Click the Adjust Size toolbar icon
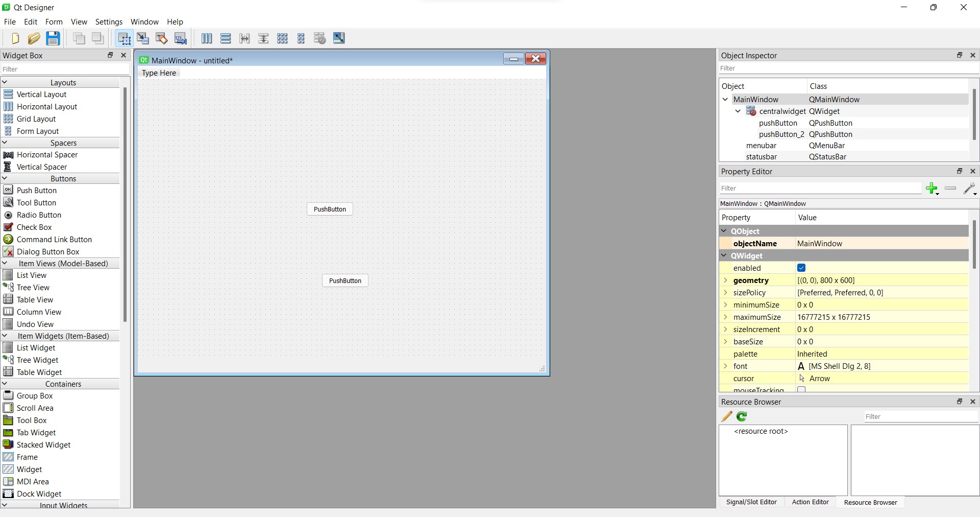The height and width of the screenshot is (517, 980). point(339,38)
